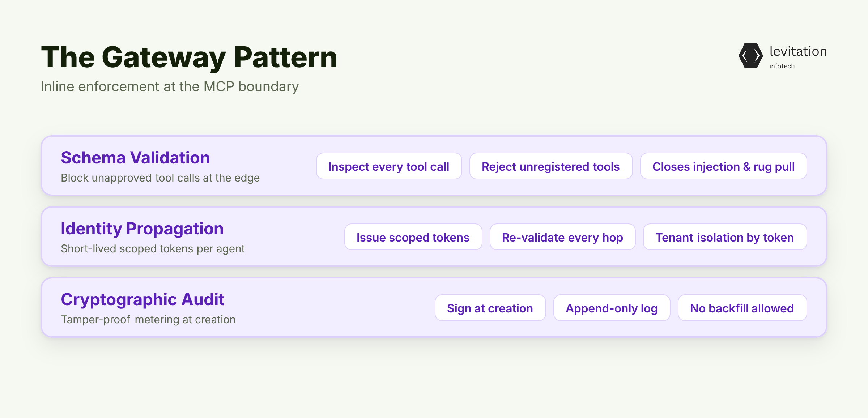The height and width of the screenshot is (418, 868).
Task: Click the Inline enforcement at the MCP boundary subtitle
Action: 170,86
